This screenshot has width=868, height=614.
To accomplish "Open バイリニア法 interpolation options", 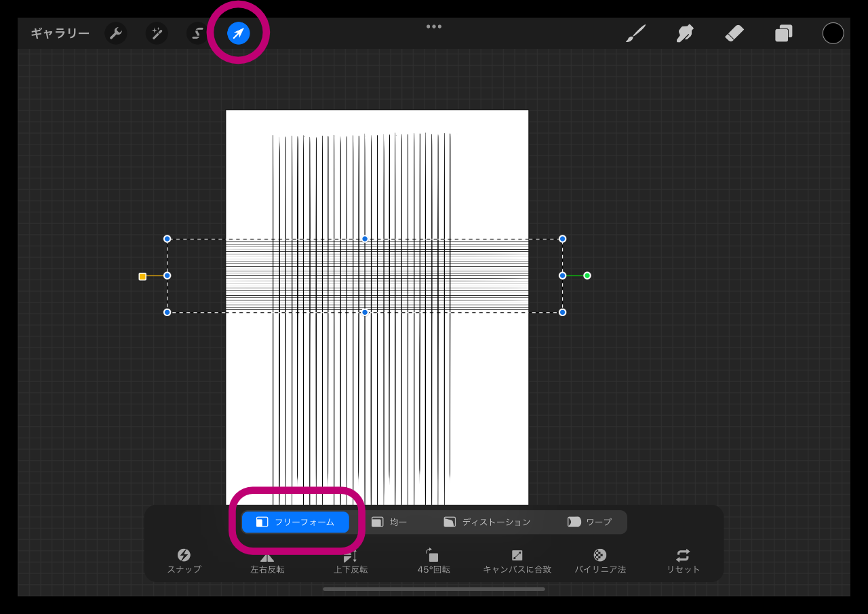I will (600, 561).
